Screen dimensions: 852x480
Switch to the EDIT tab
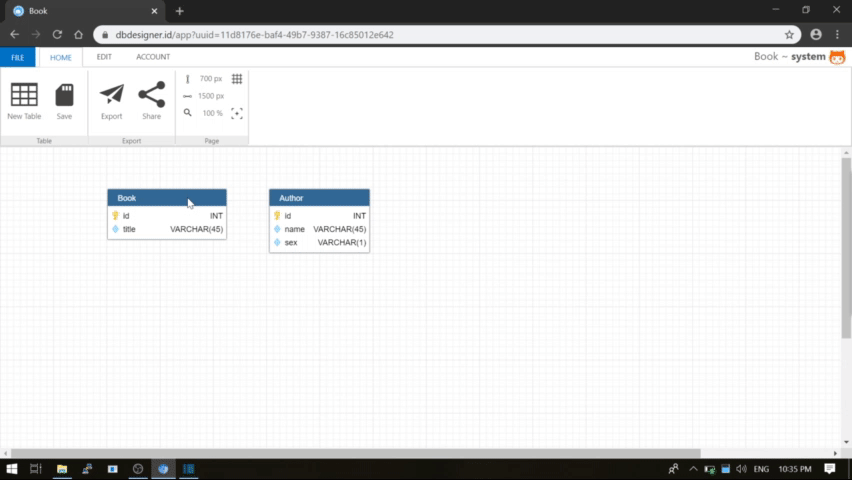pos(104,58)
